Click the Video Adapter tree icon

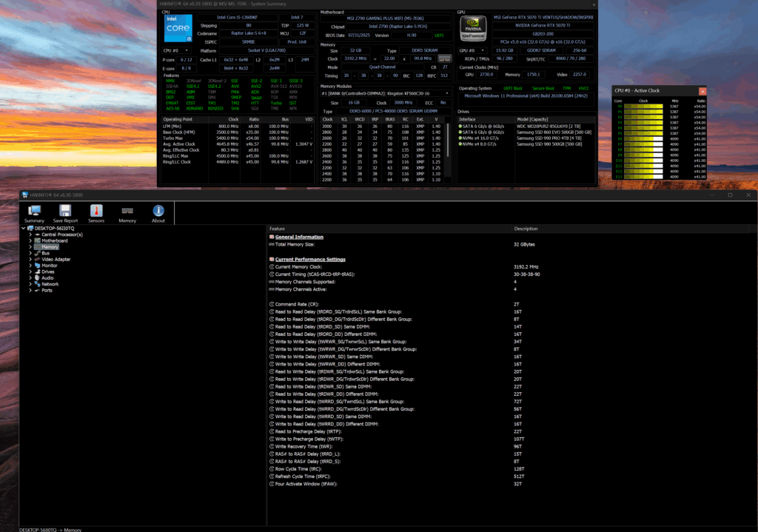(37, 260)
